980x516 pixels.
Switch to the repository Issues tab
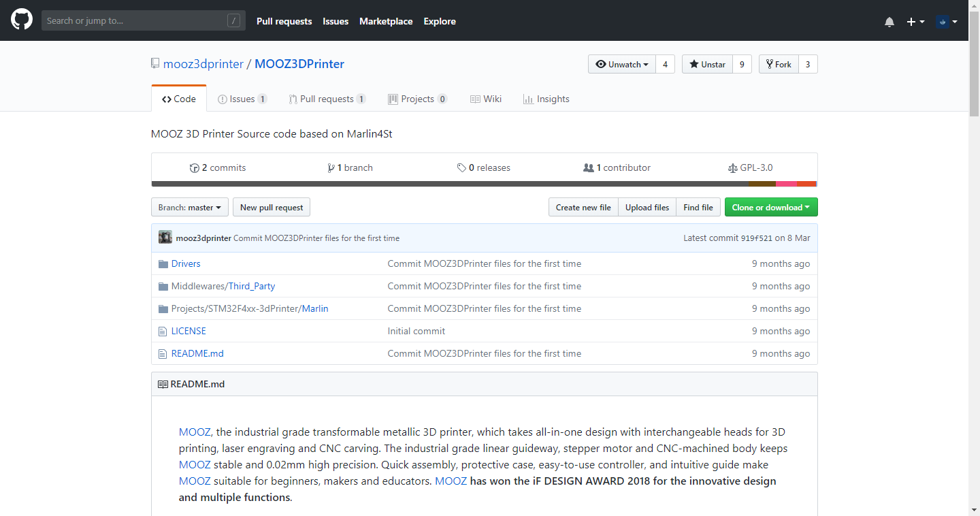(x=242, y=99)
